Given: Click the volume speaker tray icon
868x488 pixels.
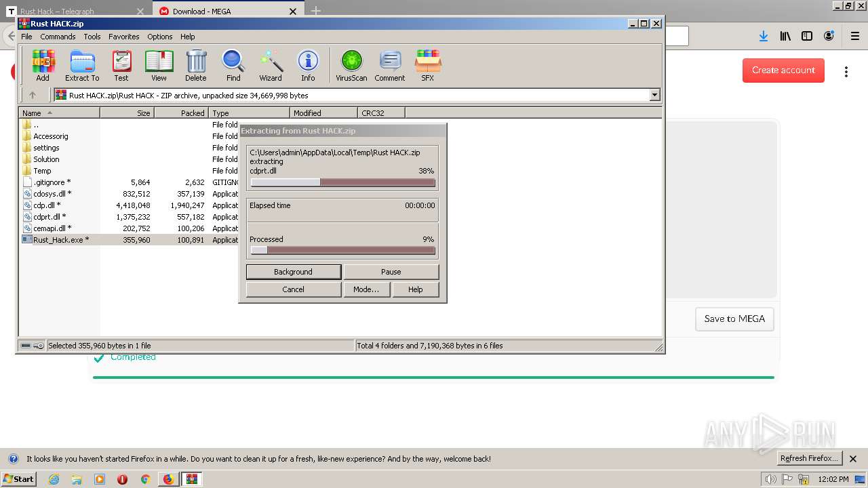Looking at the screenshot, I should click(x=771, y=479).
